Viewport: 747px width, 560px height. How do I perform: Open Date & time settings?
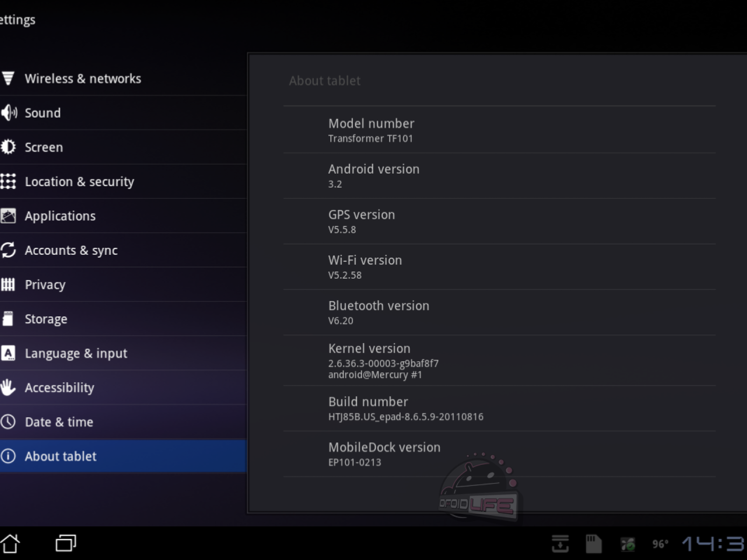tap(123, 422)
